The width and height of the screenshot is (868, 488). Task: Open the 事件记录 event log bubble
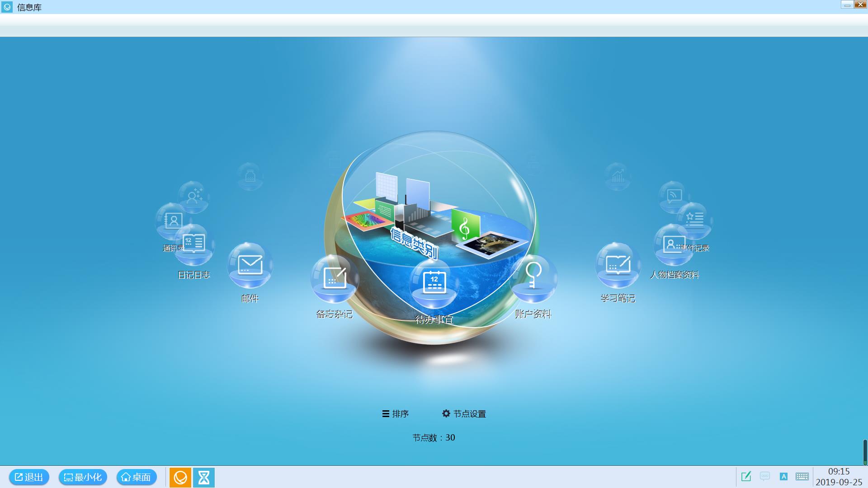[695, 218]
